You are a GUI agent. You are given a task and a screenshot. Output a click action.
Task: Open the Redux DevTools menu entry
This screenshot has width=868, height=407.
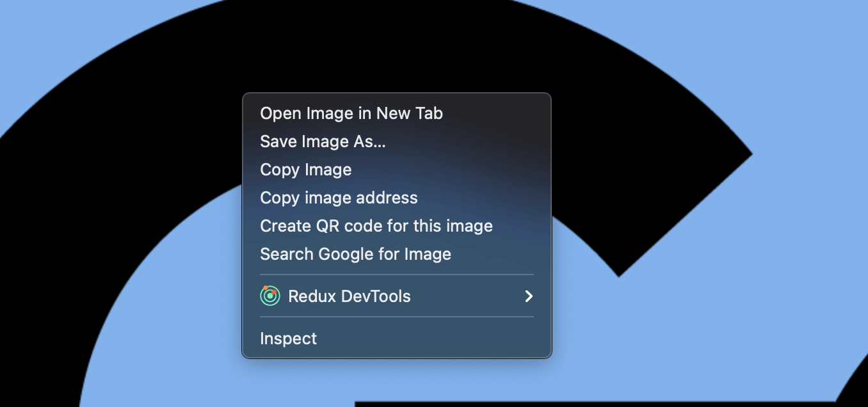point(396,296)
